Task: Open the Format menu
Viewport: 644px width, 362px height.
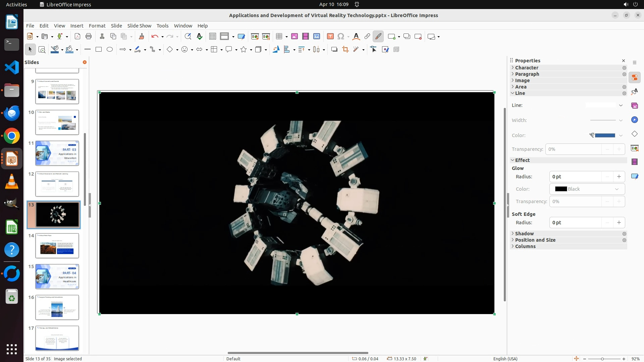Action: coord(97,26)
